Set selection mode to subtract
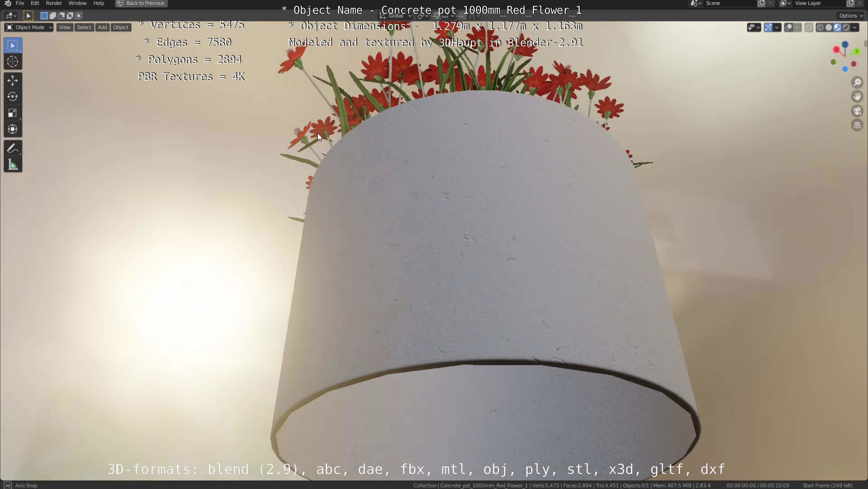Viewport: 868px width, 489px height. 61,16
